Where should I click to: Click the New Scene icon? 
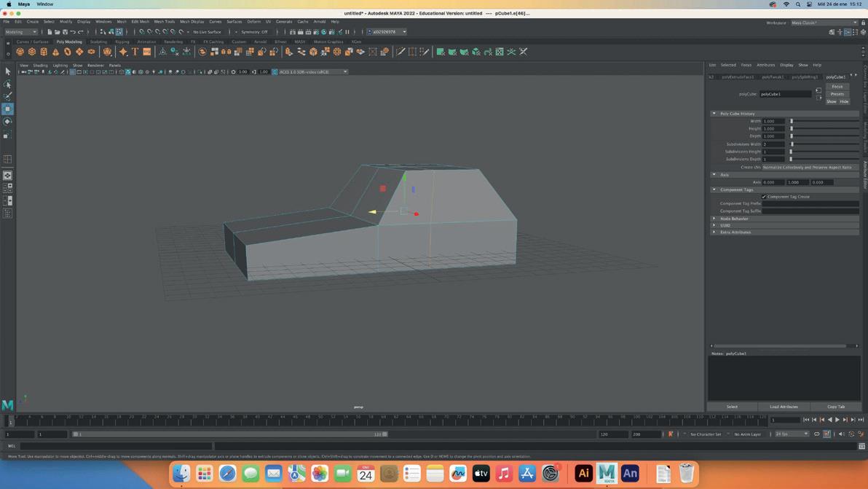coord(50,32)
